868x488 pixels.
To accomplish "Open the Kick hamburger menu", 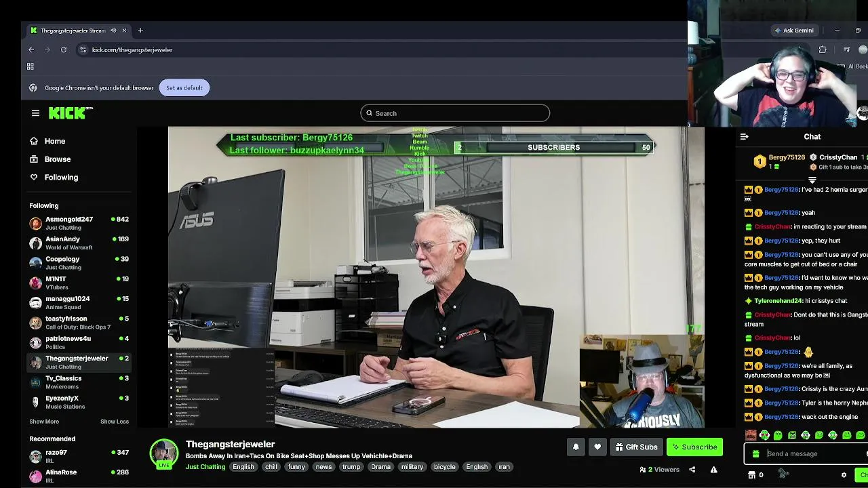I will (35, 113).
